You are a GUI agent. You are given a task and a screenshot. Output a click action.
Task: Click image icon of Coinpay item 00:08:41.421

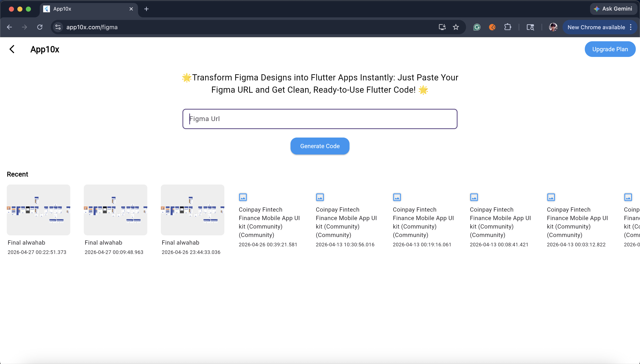(x=474, y=197)
